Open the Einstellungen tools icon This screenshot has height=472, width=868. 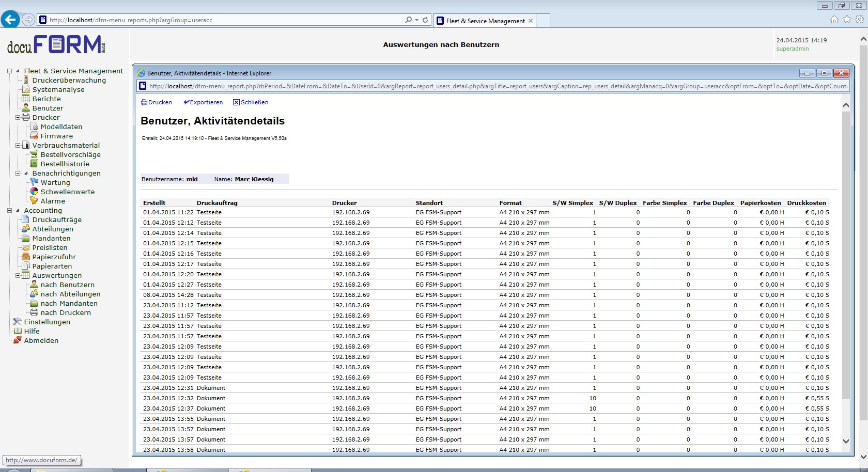pos(18,322)
